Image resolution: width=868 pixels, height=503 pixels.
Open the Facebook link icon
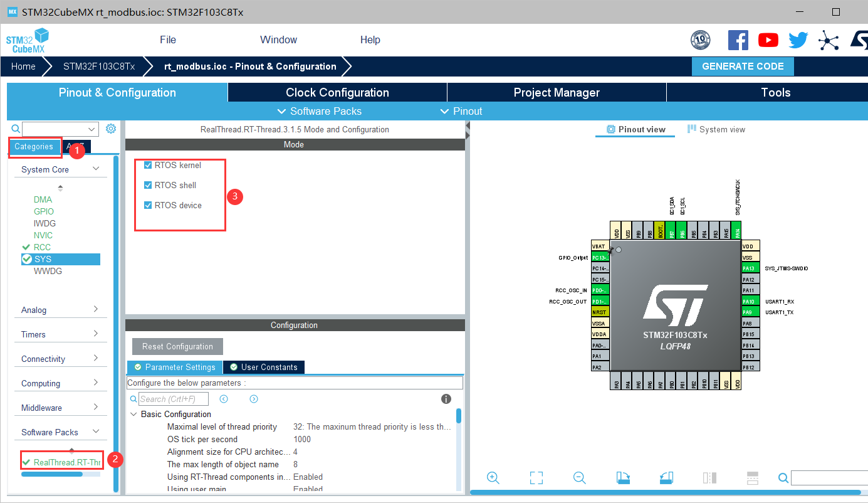(738, 40)
